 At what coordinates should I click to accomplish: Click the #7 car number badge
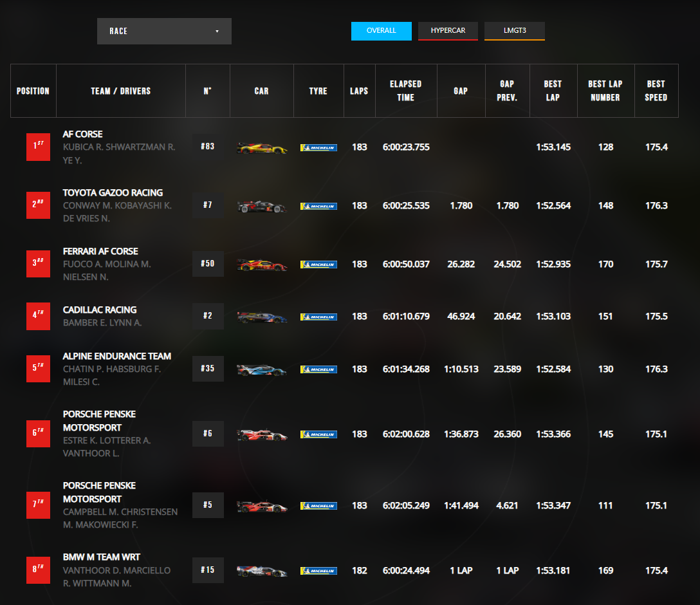pyautogui.click(x=208, y=205)
